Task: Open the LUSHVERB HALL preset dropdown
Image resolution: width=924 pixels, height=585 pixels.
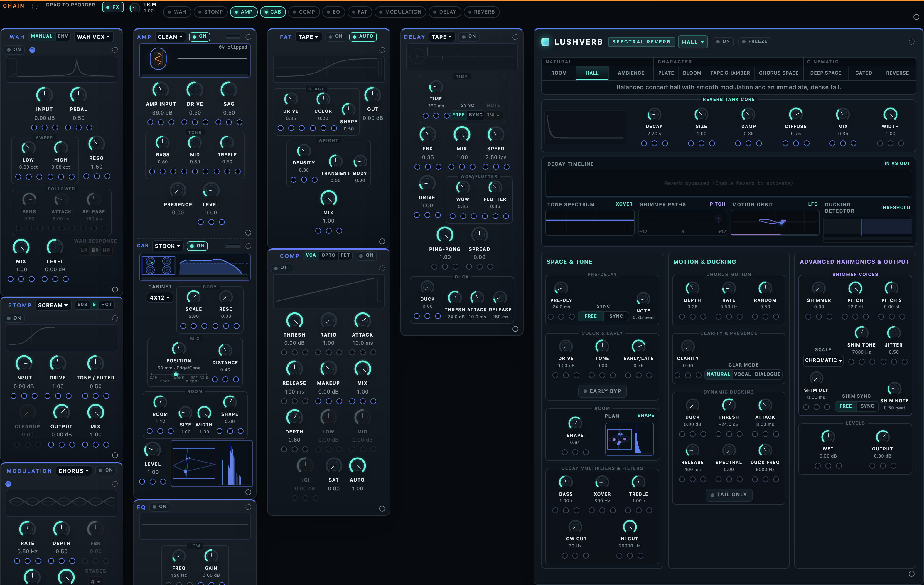Action: click(693, 42)
